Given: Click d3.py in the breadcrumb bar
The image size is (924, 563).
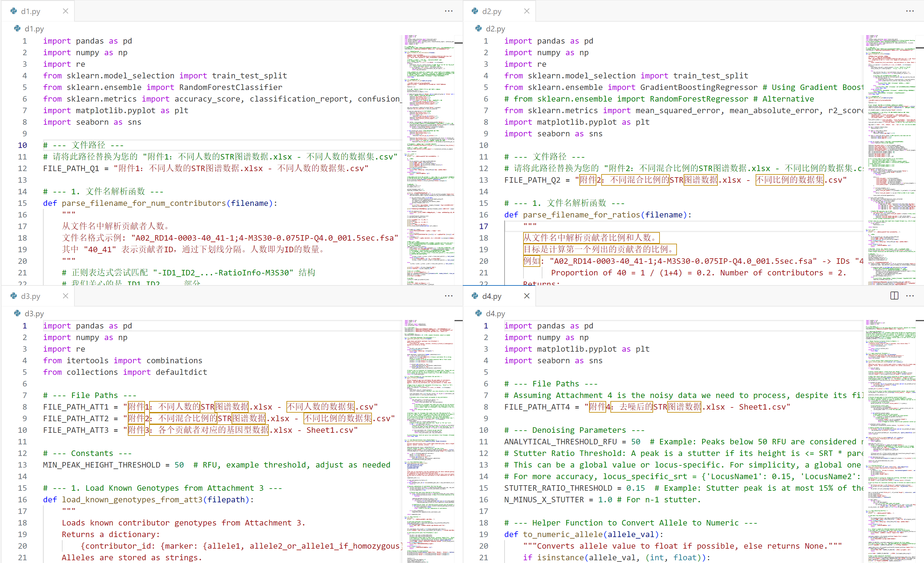Looking at the screenshot, I should pyautogui.click(x=34, y=314).
